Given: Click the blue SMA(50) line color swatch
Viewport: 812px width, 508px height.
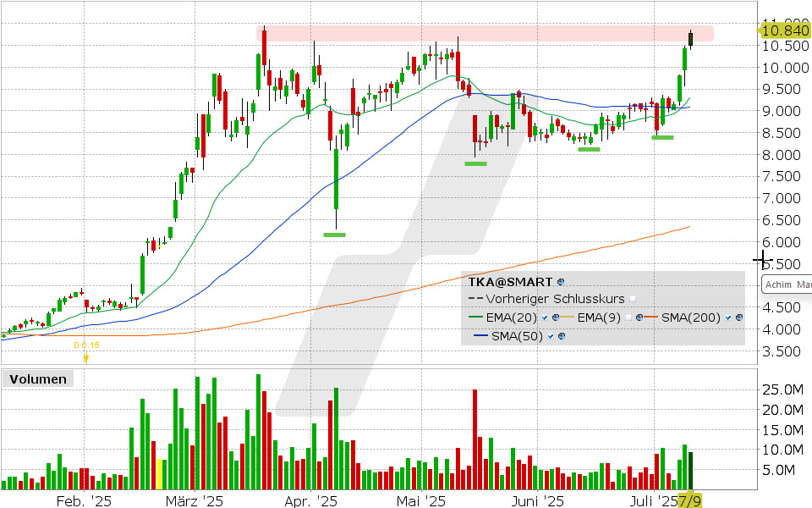Looking at the screenshot, I should coord(481,336).
